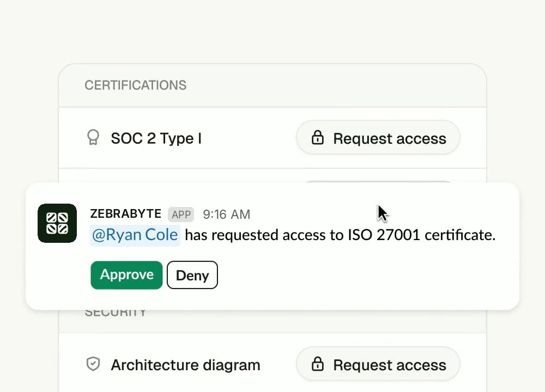
Task: Click the award ribbon icon beside SOC 2
Action: coord(93,138)
